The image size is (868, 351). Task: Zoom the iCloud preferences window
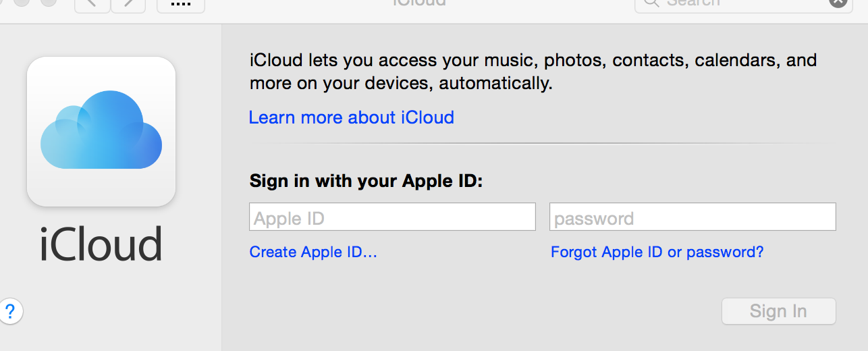click(49, 2)
